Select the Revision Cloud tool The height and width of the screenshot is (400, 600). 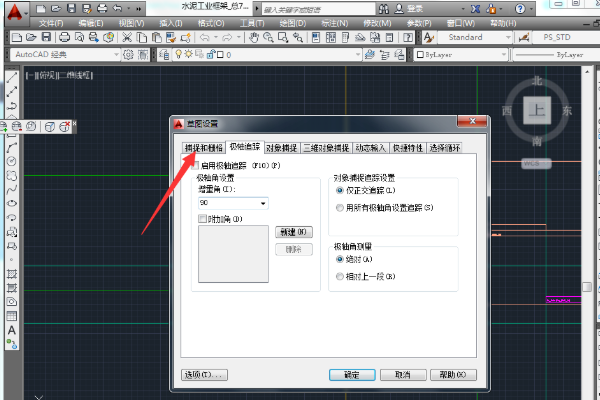pos(12,175)
